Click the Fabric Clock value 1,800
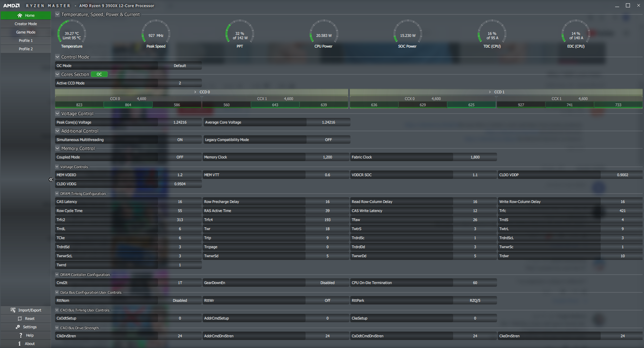644x348 pixels. 475,157
